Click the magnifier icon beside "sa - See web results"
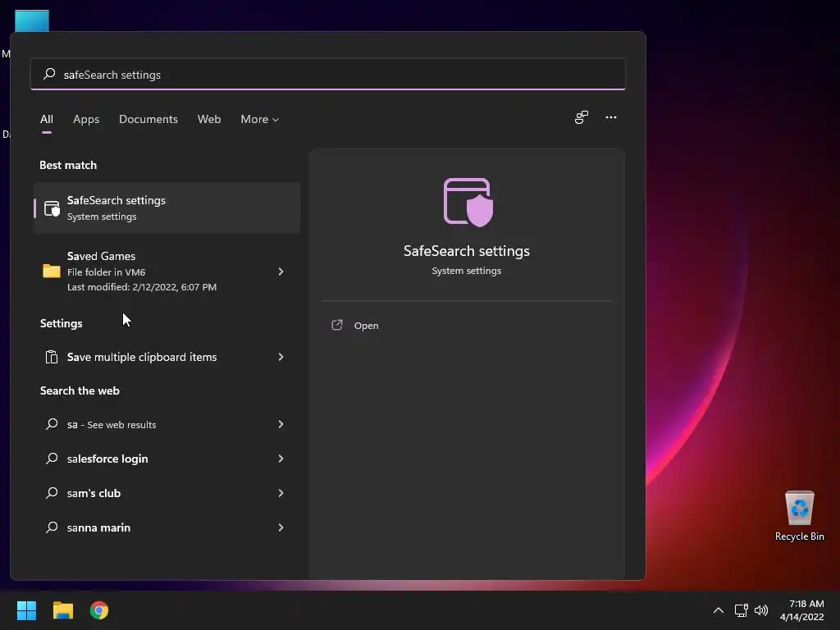Viewport: 840px width, 630px height. click(x=52, y=424)
